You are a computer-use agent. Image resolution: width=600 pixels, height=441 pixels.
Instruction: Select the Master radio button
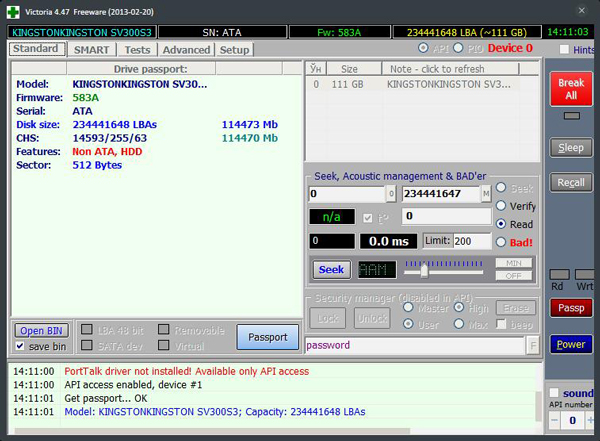coord(408,307)
